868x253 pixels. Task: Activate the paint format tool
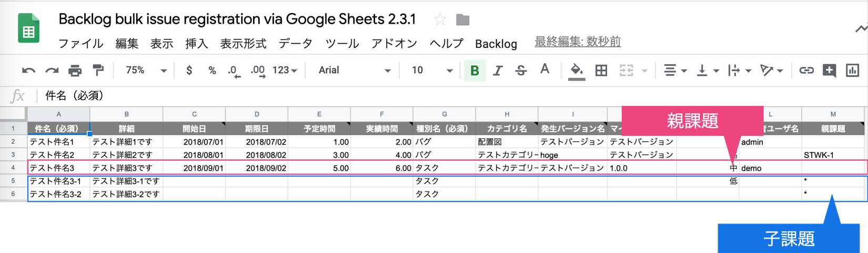coord(98,70)
